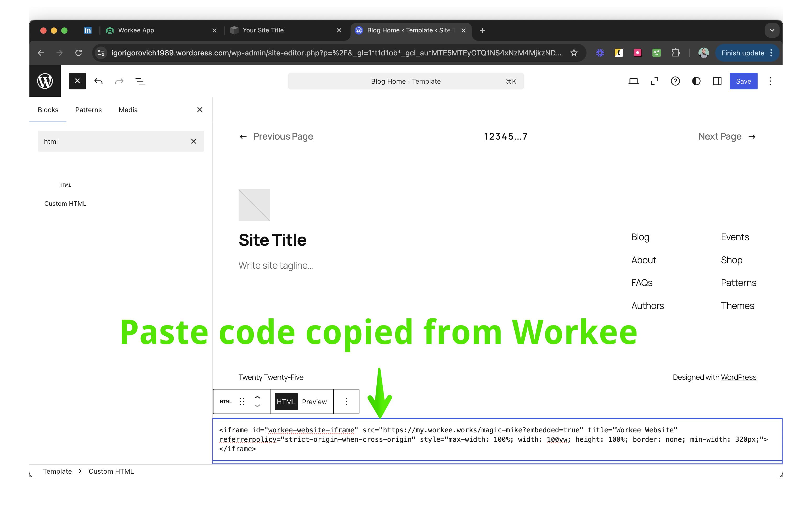Redo the last change
This screenshot has width=812, height=516.
click(119, 81)
